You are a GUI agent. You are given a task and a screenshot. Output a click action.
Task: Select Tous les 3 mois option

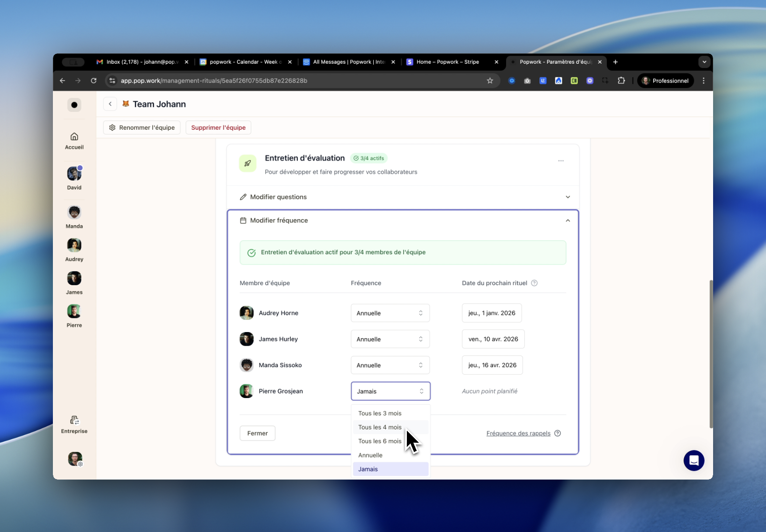tap(390, 413)
